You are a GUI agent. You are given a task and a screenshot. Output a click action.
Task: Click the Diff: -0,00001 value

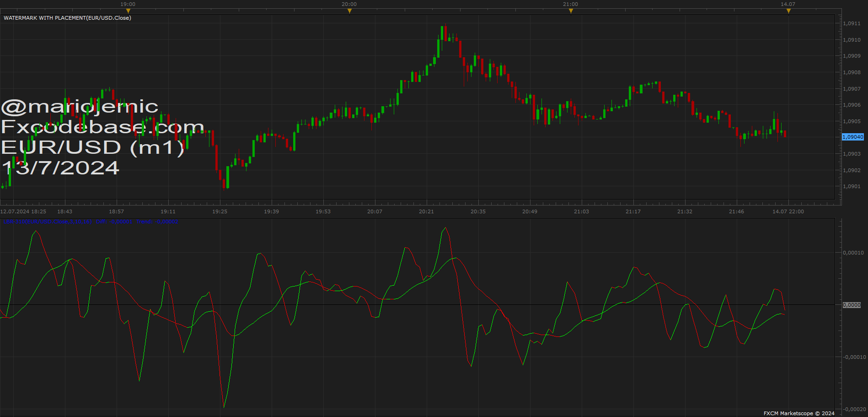coord(114,222)
